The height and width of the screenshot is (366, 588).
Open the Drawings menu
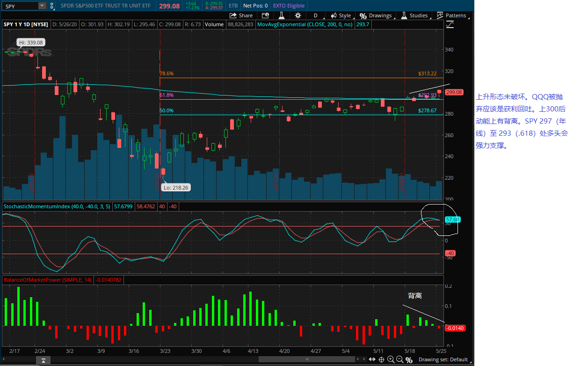pyautogui.click(x=376, y=15)
